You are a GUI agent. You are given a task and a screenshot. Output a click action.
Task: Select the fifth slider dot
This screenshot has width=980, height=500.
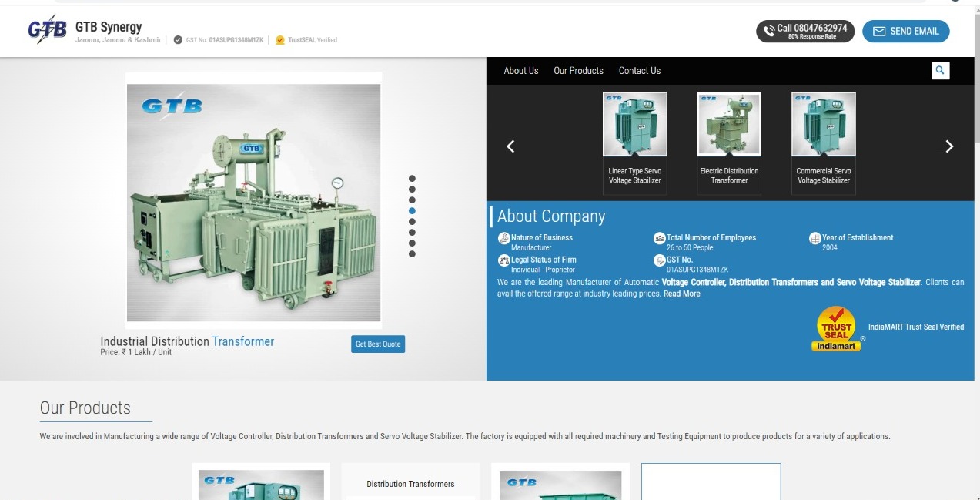click(x=412, y=221)
